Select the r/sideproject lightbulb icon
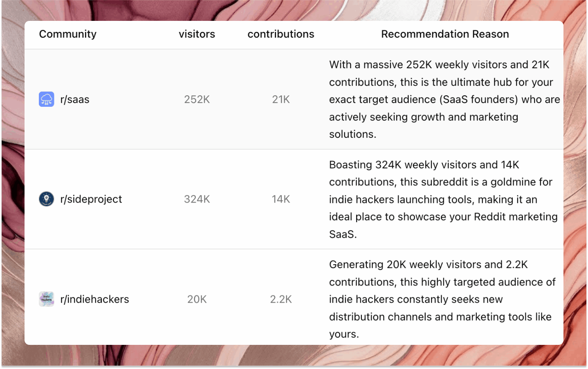588x369 pixels. tap(46, 199)
